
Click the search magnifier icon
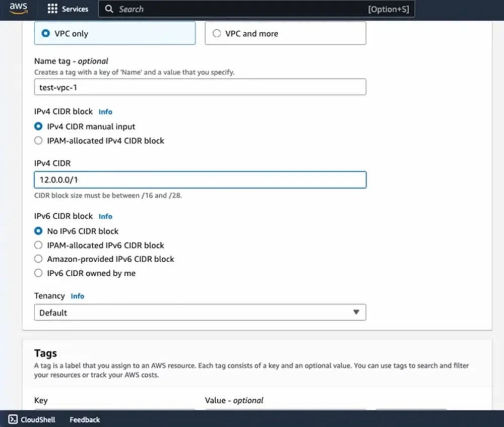click(x=109, y=9)
